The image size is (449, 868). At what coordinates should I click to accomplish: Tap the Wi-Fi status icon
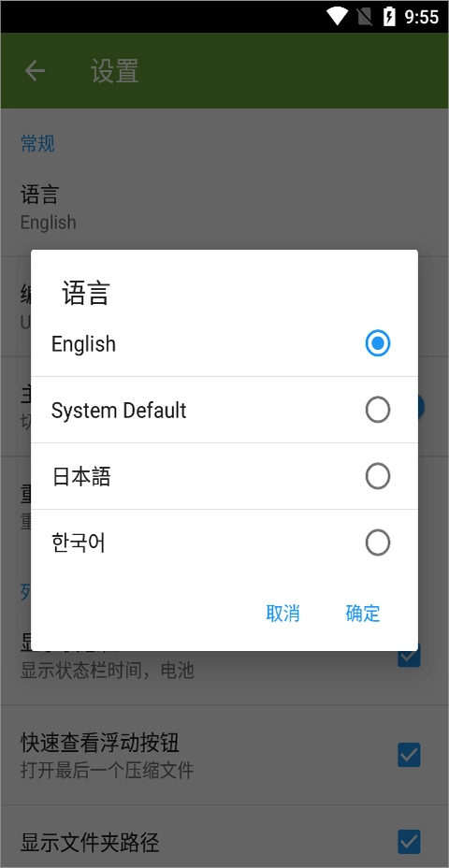pyautogui.click(x=337, y=17)
